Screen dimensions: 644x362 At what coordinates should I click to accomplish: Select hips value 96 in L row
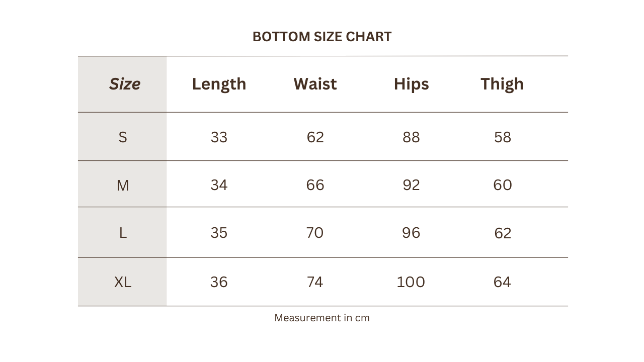(411, 233)
